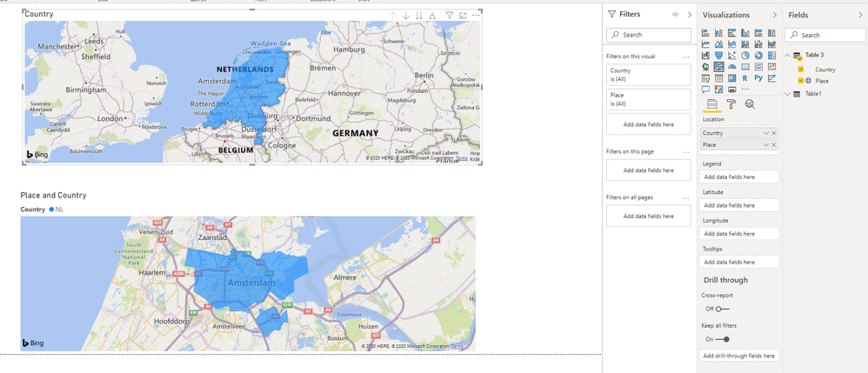Image resolution: width=868 pixels, height=373 pixels.
Task: Select the Multi-row card visual
Action: [758, 67]
